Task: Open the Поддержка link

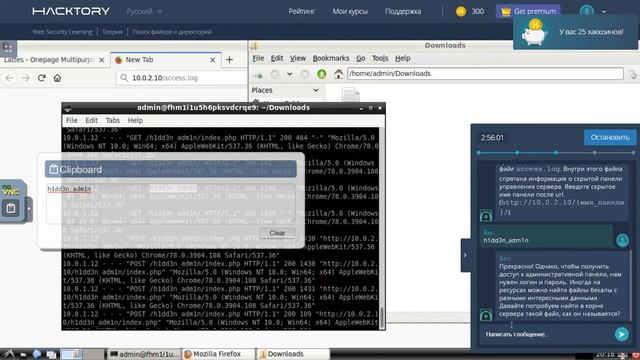Action: 403,11
